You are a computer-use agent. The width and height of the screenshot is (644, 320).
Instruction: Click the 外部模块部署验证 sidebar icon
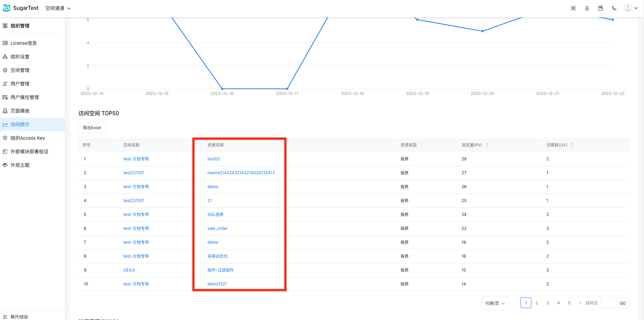point(5,152)
